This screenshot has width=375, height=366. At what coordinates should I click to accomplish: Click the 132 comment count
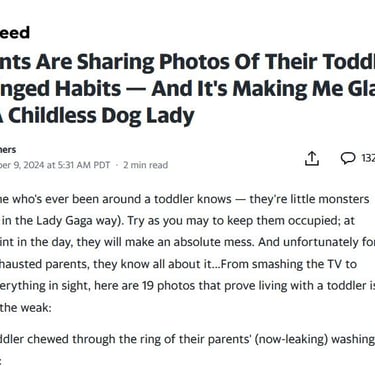pyautogui.click(x=368, y=158)
